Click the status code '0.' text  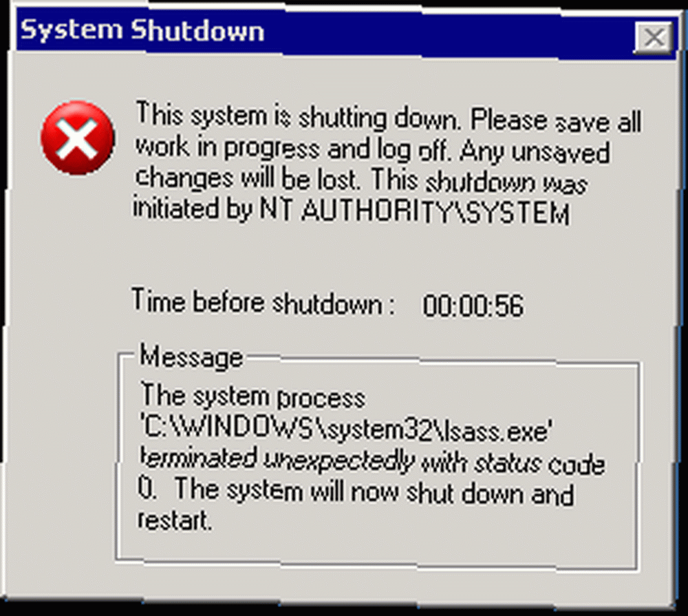tap(147, 488)
